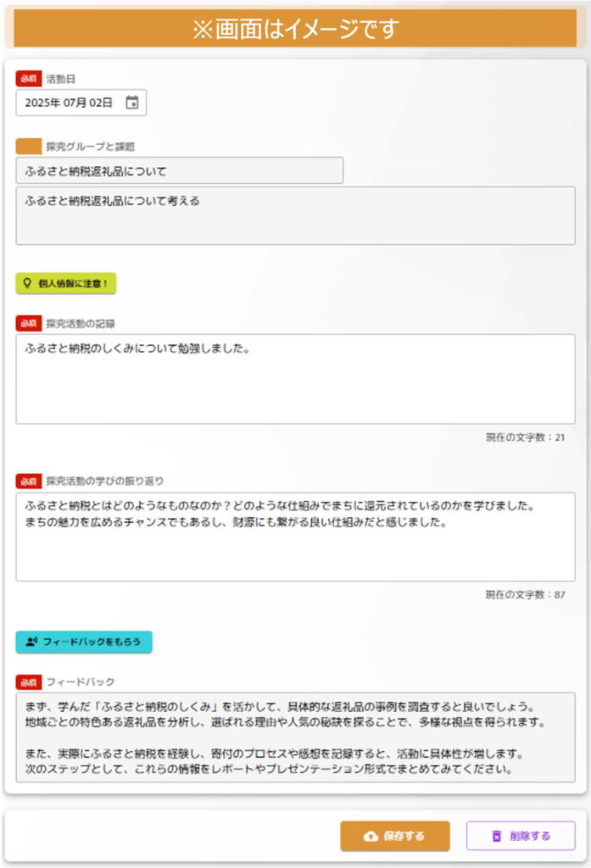Click the red 必須 badge beside 活動日
This screenshot has width=591, height=868.
pyautogui.click(x=28, y=79)
